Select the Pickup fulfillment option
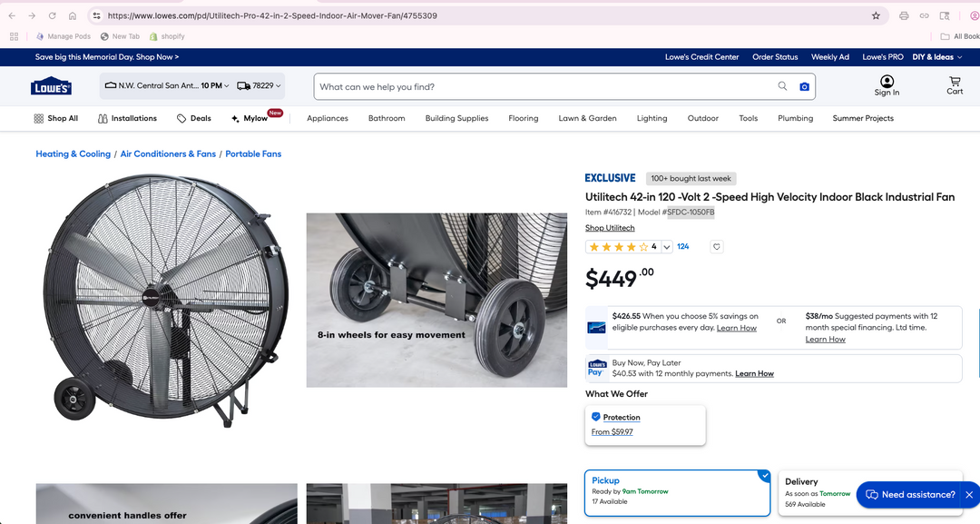This screenshot has height=524, width=980. click(x=678, y=493)
